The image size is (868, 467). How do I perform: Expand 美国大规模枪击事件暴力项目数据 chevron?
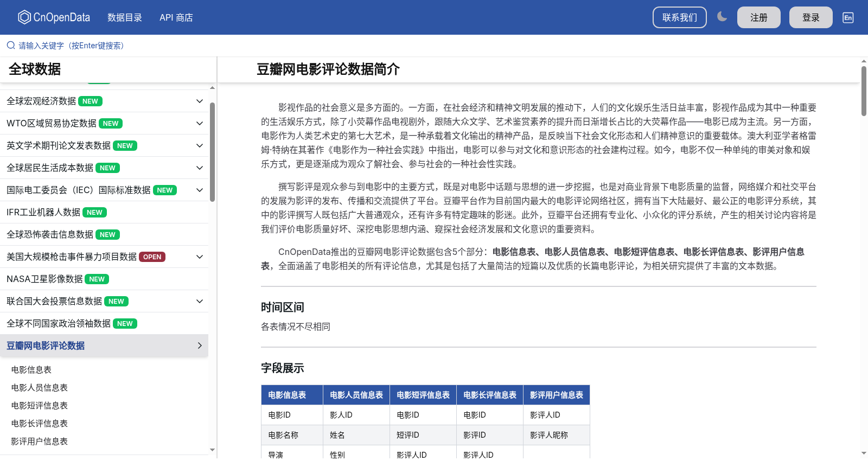coord(200,257)
